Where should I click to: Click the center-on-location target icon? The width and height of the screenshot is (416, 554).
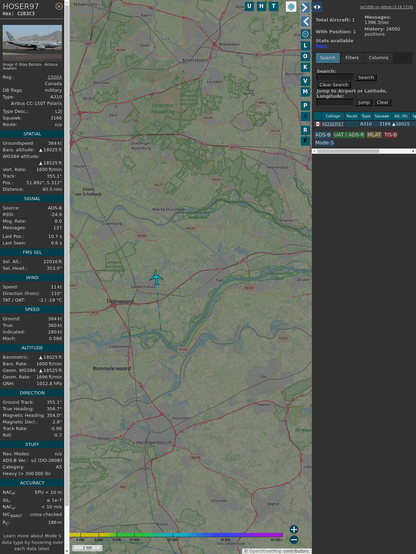click(x=305, y=34)
